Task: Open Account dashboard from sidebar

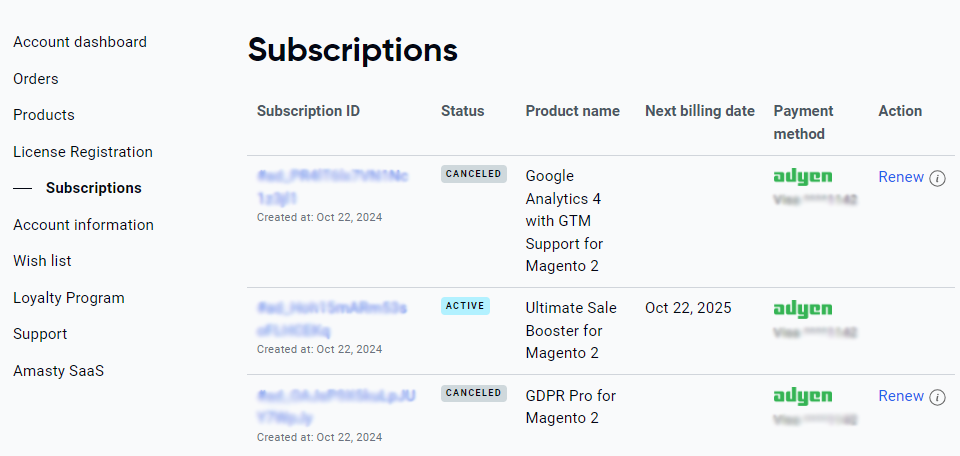Action: 80,42
